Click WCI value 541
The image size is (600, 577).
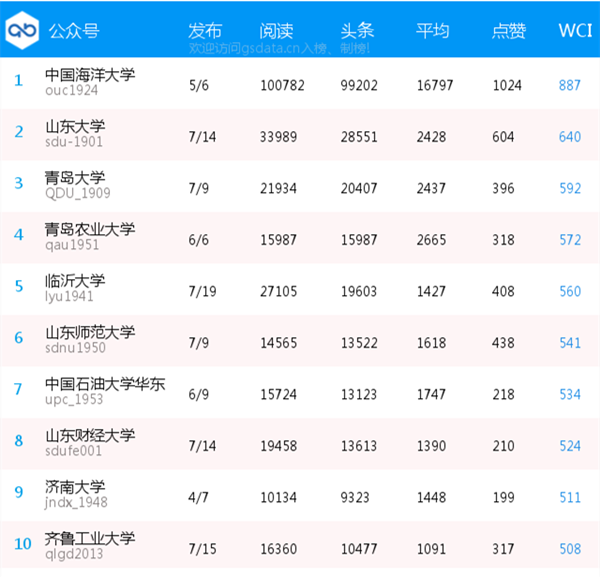[x=570, y=343]
